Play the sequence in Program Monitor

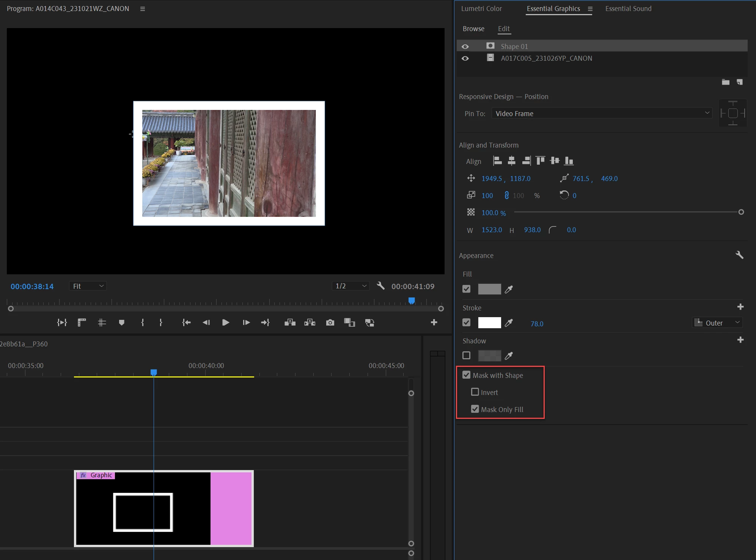pyautogui.click(x=225, y=322)
